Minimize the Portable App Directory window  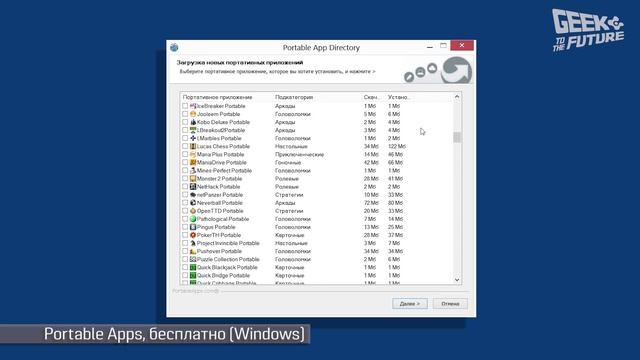(430, 46)
